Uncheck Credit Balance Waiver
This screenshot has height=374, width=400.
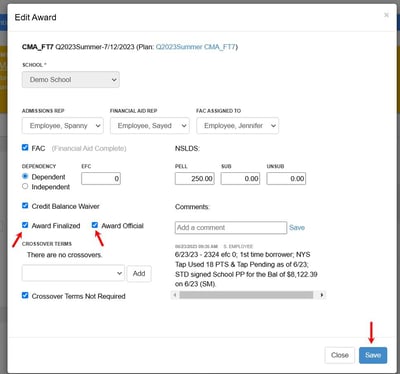[x=25, y=206]
